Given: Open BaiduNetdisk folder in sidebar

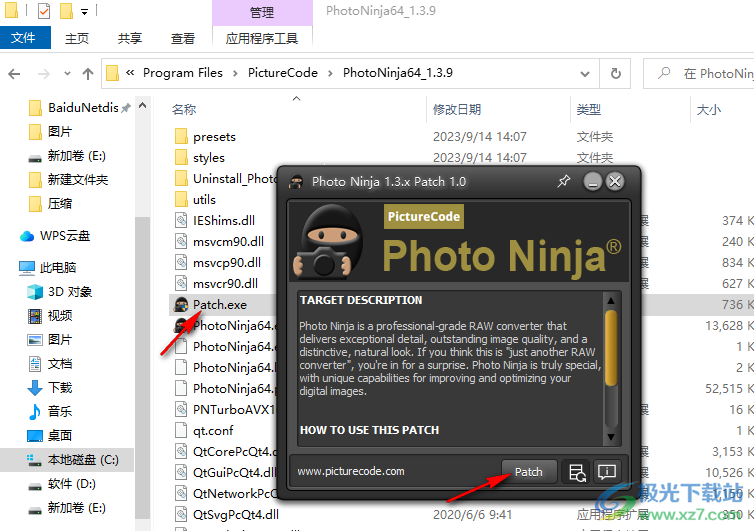Looking at the screenshot, I should [83, 108].
